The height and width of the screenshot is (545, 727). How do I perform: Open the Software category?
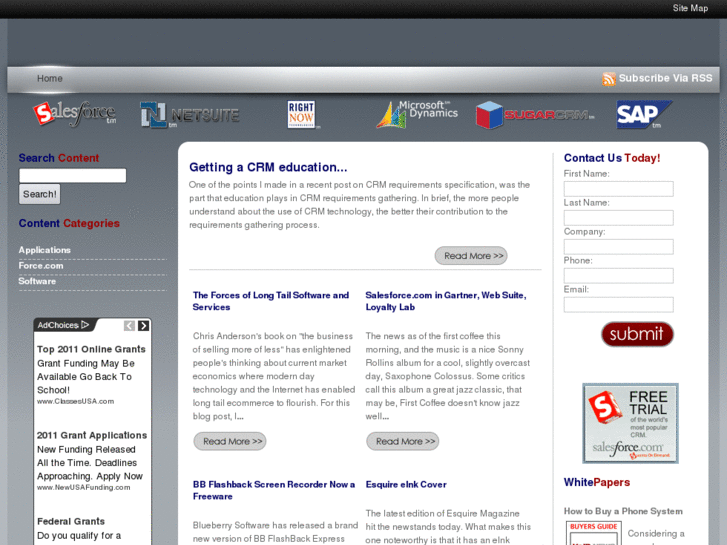click(37, 281)
